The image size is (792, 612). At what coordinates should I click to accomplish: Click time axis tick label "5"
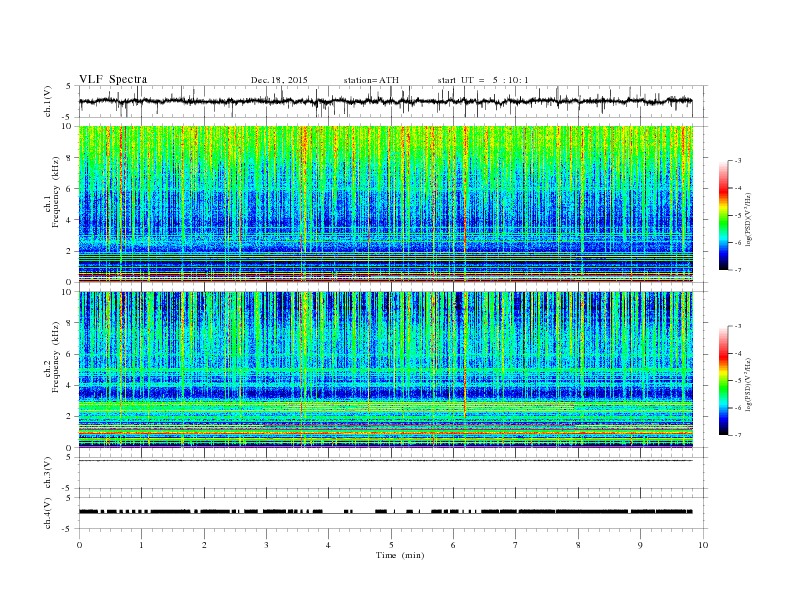coord(391,545)
